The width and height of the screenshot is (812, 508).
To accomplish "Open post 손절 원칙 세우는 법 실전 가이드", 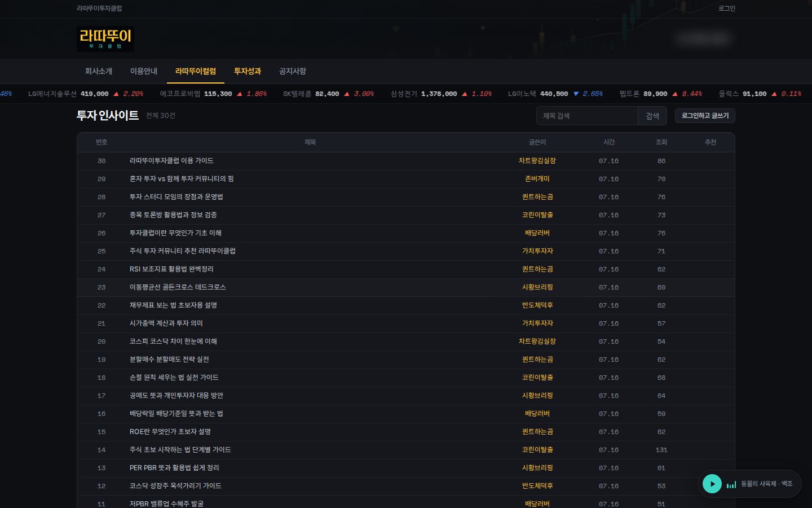I will click(174, 378).
